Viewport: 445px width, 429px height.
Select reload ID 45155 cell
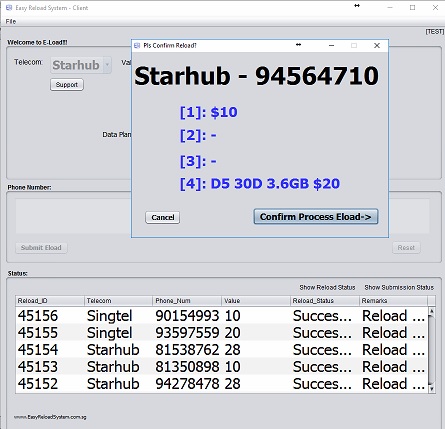click(50, 333)
